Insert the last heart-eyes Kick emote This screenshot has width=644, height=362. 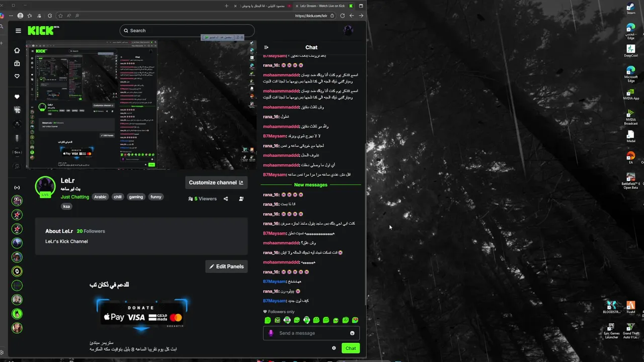pos(355,320)
